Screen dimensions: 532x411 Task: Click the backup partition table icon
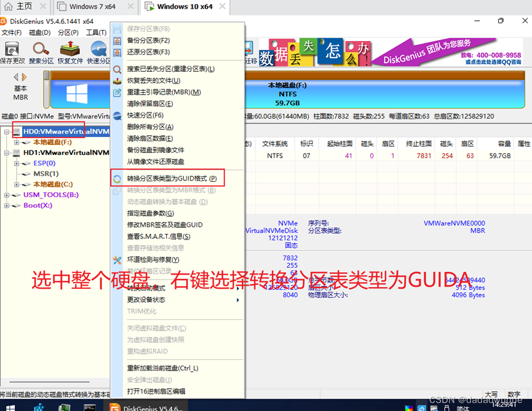pos(117,41)
